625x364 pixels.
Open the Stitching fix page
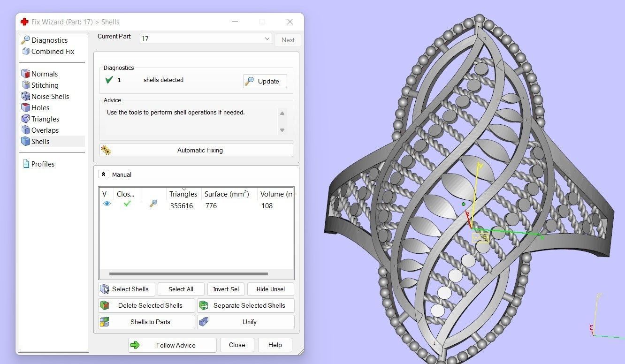[x=45, y=85]
